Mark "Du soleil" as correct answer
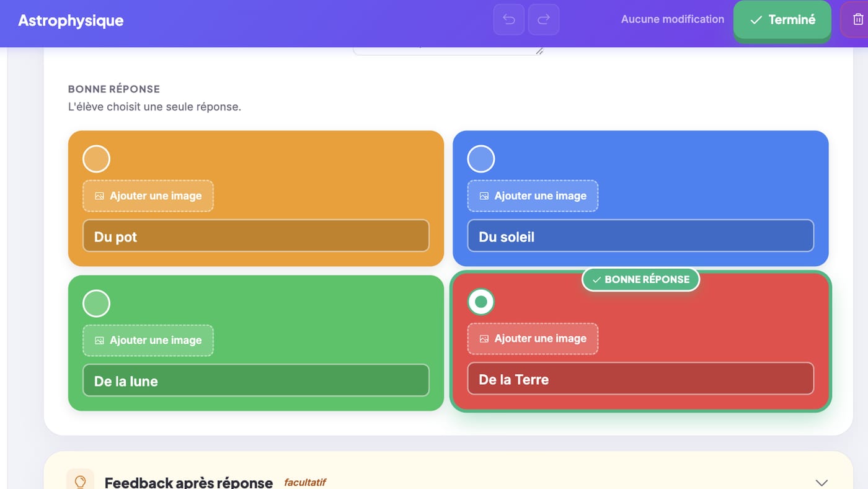 point(481,159)
